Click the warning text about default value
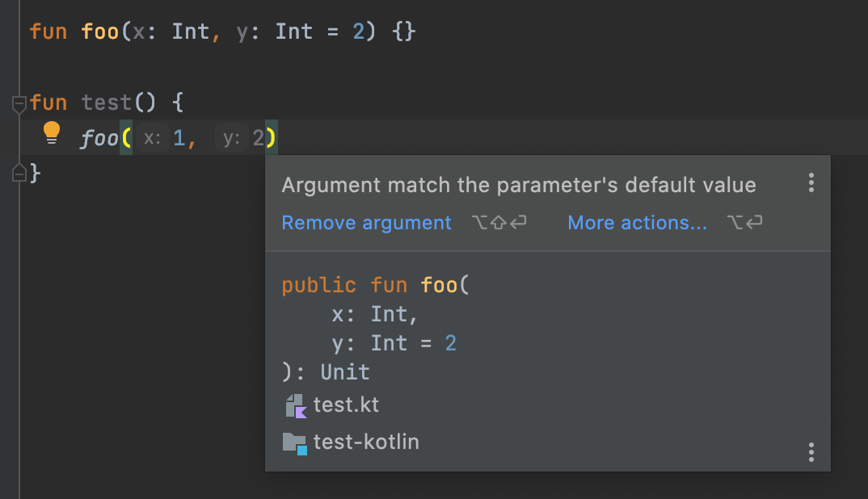The height and width of the screenshot is (499, 868). [519, 185]
